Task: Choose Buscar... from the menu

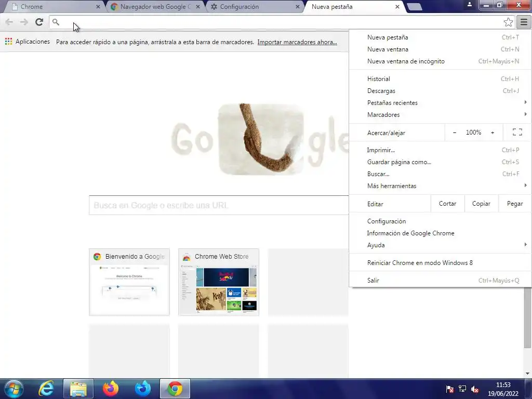Action: [440, 174]
